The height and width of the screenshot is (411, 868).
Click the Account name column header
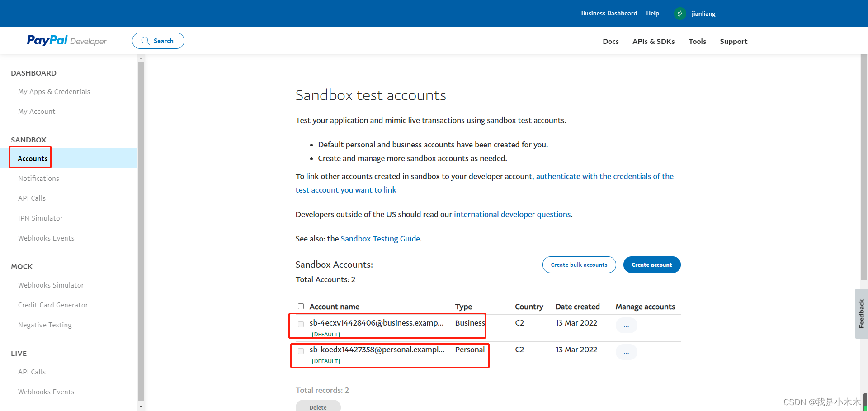(x=334, y=307)
